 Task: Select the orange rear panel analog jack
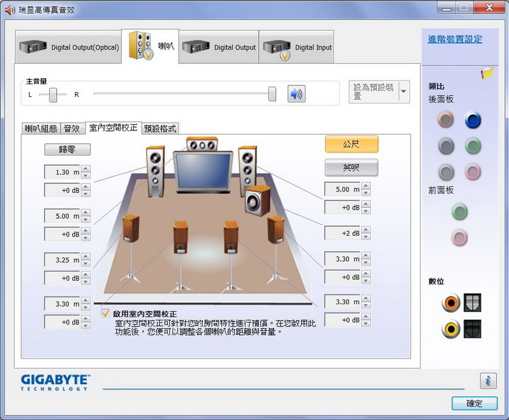pyautogui.click(x=446, y=119)
